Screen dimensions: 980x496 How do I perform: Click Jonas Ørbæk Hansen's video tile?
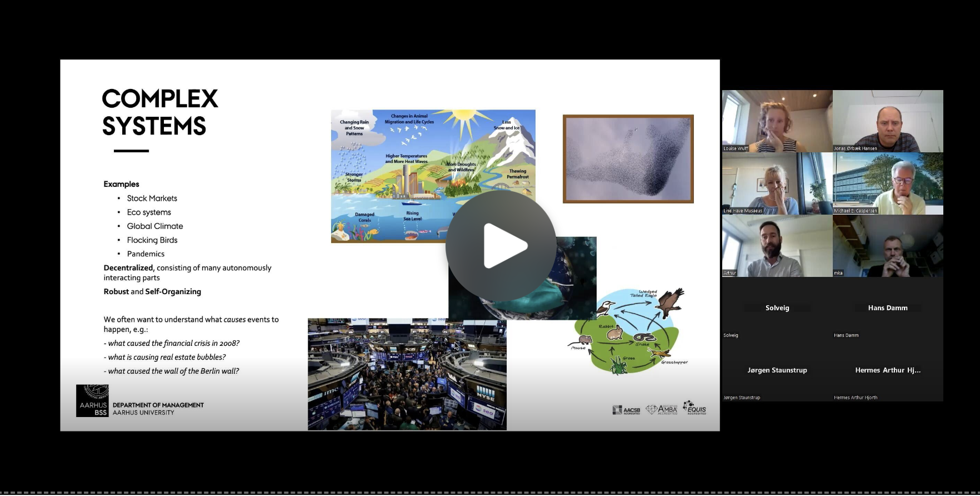coord(888,121)
